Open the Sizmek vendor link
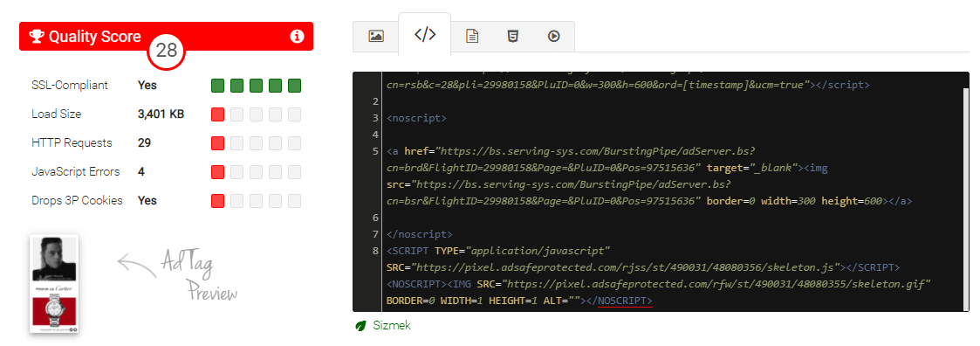Screen dimensions: 980x346 [391, 325]
